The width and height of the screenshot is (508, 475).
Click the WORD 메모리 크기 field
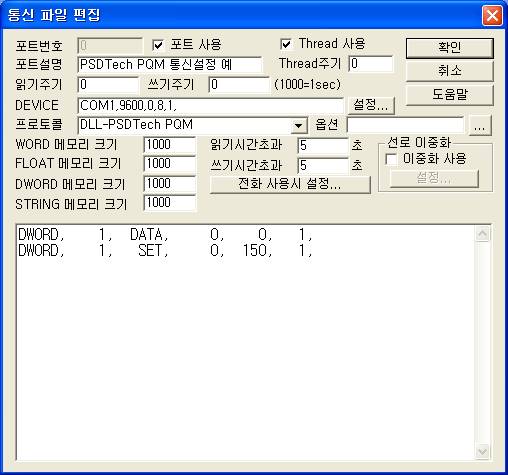pyautogui.click(x=170, y=145)
